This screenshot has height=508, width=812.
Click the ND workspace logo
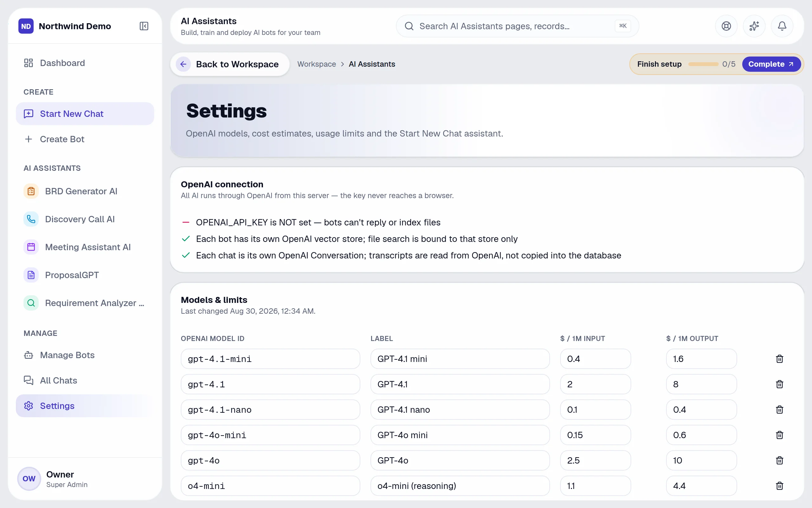coord(26,26)
